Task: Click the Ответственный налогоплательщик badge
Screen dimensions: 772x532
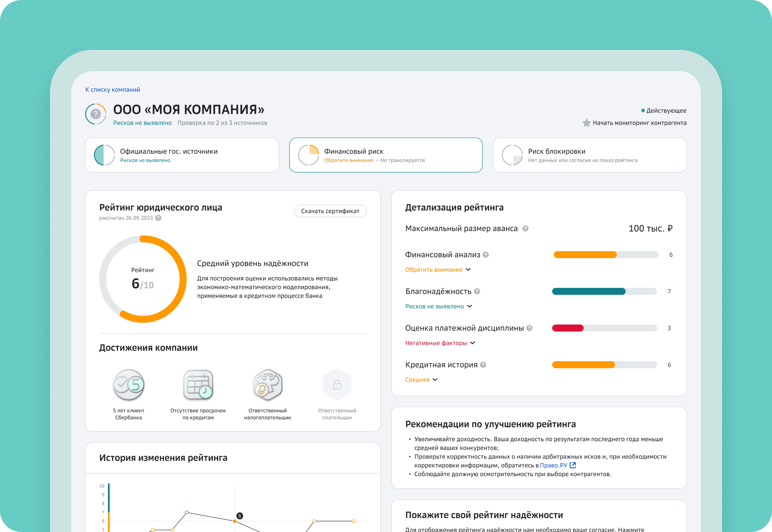Action: click(268, 385)
